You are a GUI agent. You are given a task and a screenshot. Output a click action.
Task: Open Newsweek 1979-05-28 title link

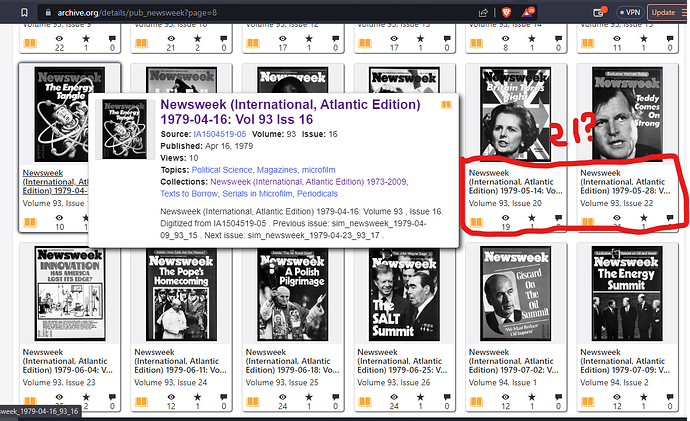(x=625, y=182)
